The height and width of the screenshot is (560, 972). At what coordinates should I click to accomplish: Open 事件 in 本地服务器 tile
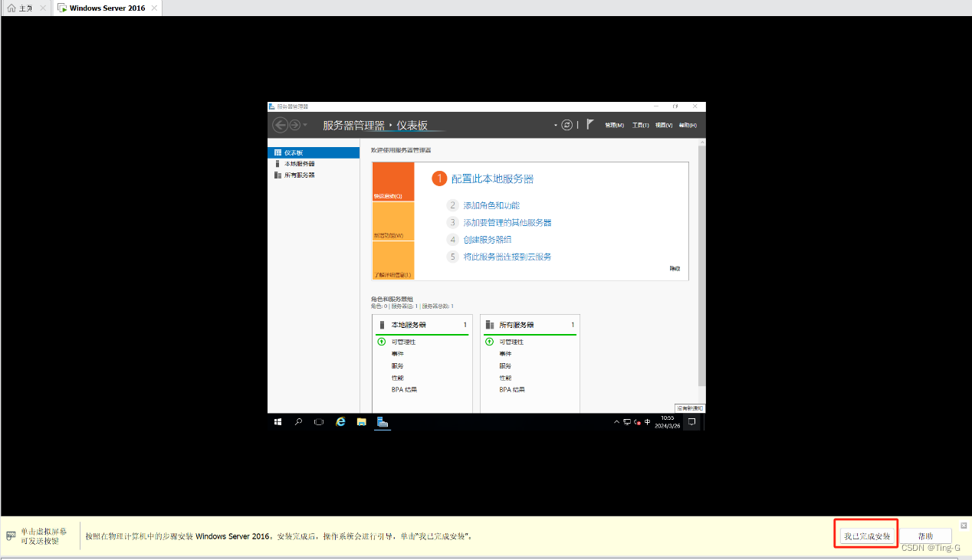[x=397, y=354]
